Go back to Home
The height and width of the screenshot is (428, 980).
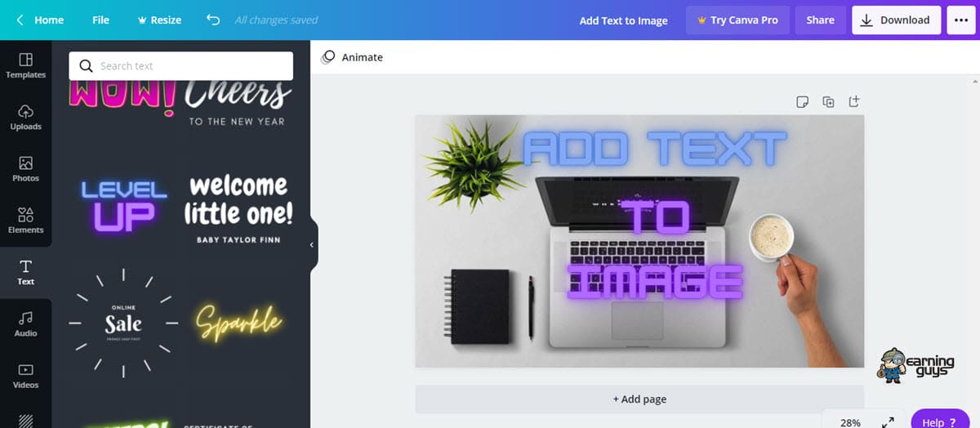click(40, 20)
